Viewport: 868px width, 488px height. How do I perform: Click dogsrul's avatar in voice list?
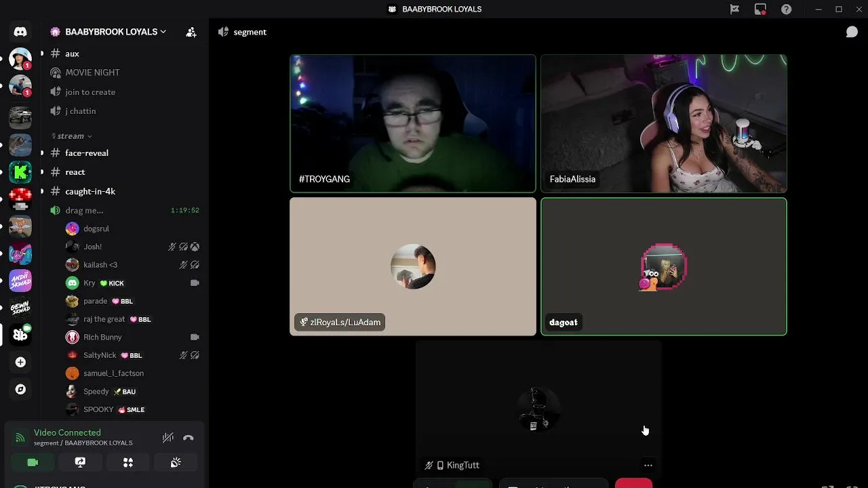tap(72, 228)
